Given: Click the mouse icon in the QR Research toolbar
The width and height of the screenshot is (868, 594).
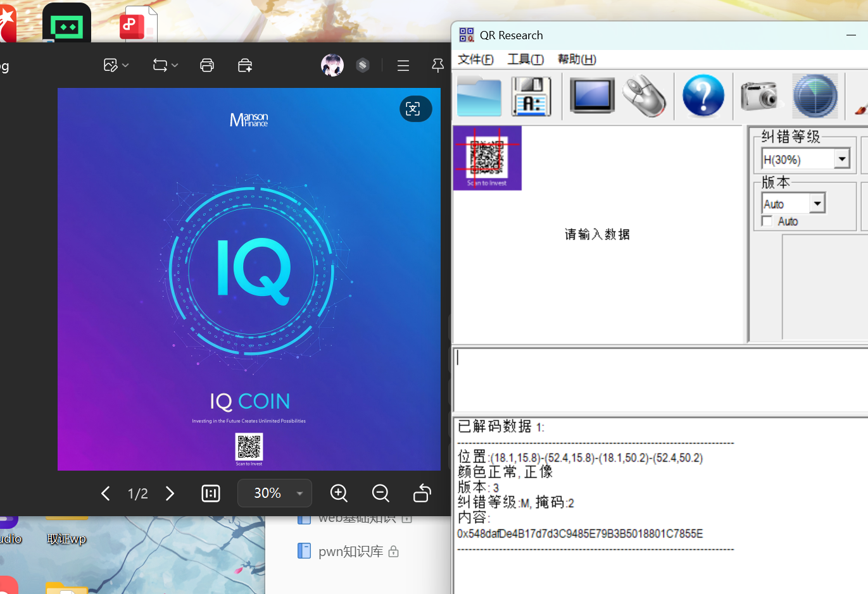Looking at the screenshot, I should click(644, 96).
